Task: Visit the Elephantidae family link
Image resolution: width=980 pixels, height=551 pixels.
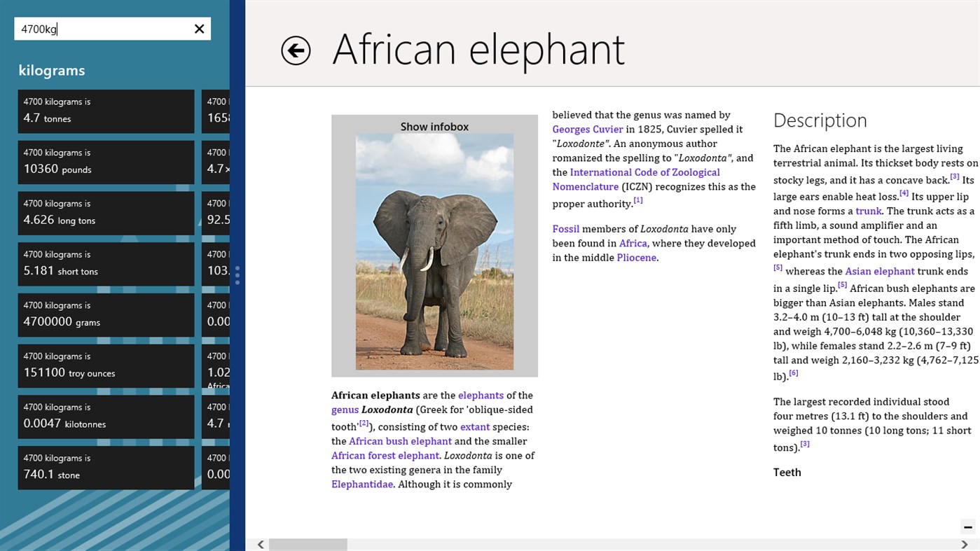Action: click(x=361, y=484)
